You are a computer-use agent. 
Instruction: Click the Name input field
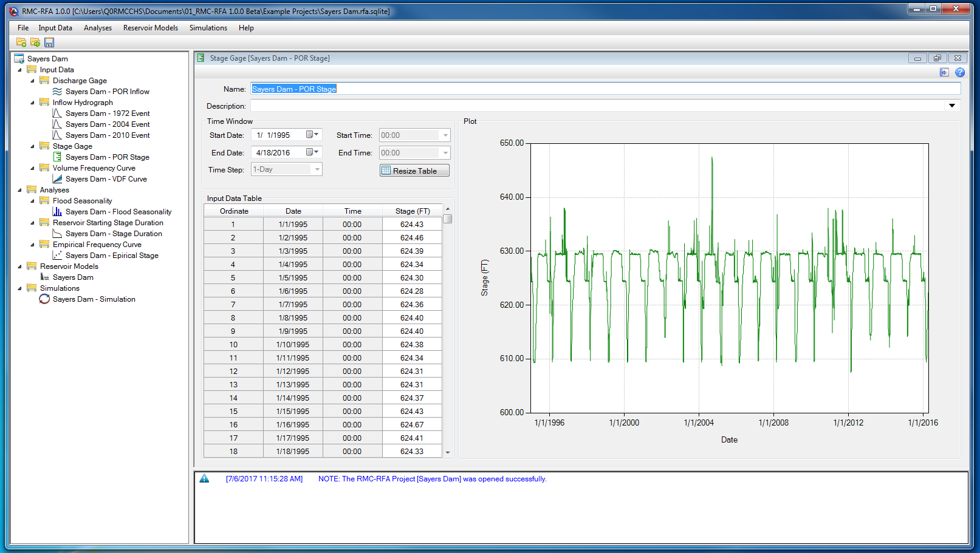pyautogui.click(x=605, y=89)
